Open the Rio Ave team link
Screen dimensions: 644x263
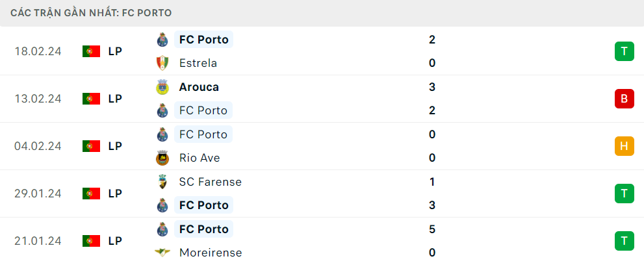(200, 158)
